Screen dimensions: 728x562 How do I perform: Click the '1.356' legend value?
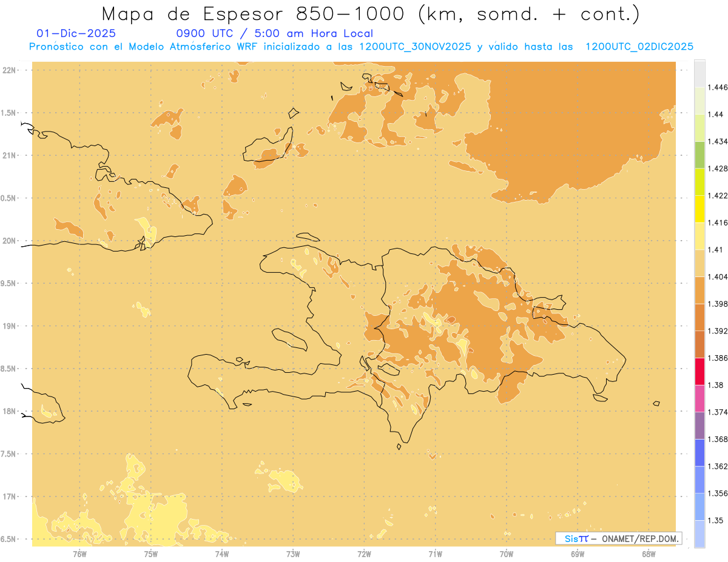[x=718, y=493]
